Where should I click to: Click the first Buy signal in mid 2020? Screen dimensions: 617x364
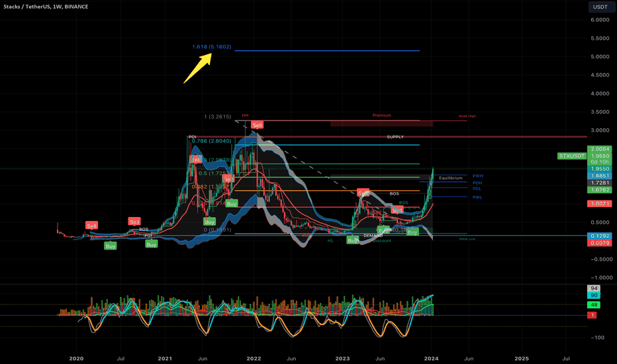(110, 246)
